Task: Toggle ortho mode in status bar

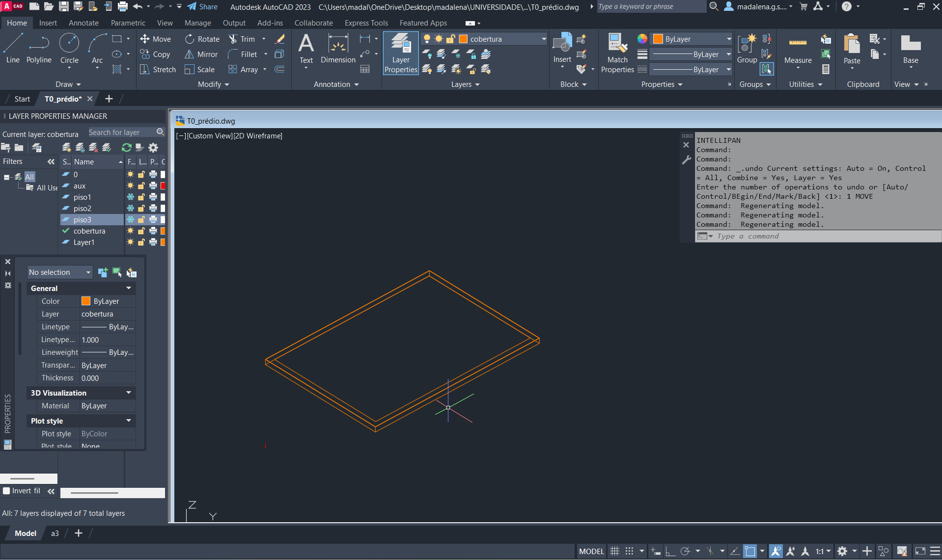Action: click(670, 551)
